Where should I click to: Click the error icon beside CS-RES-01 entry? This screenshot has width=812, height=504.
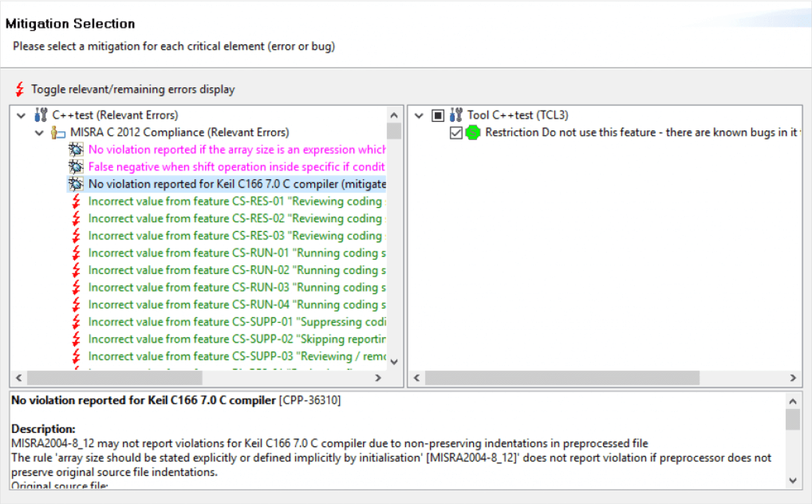pos(76,201)
